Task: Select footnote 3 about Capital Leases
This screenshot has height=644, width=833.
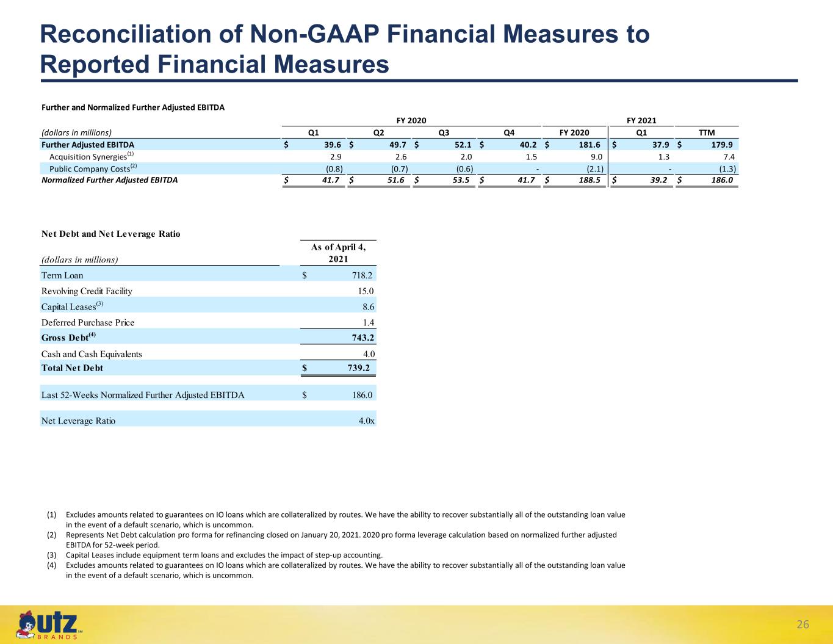Action: coord(215,555)
